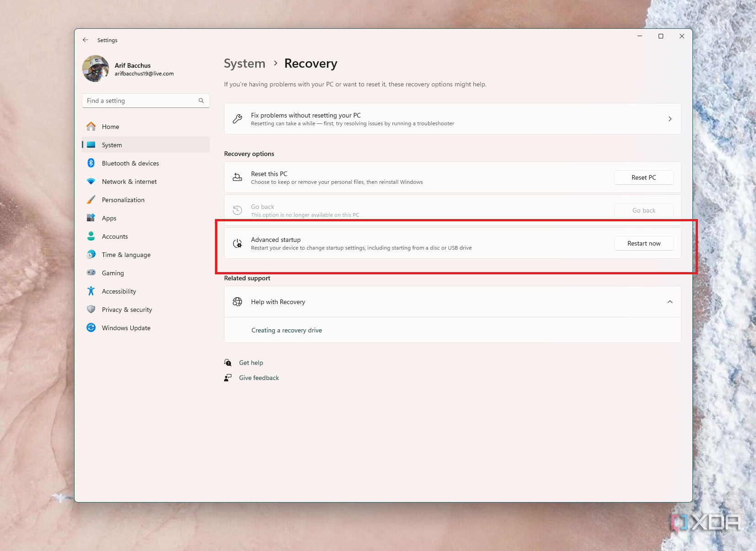Click the Restart now button
This screenshot has width=756, height=551.
pos(643,243)
